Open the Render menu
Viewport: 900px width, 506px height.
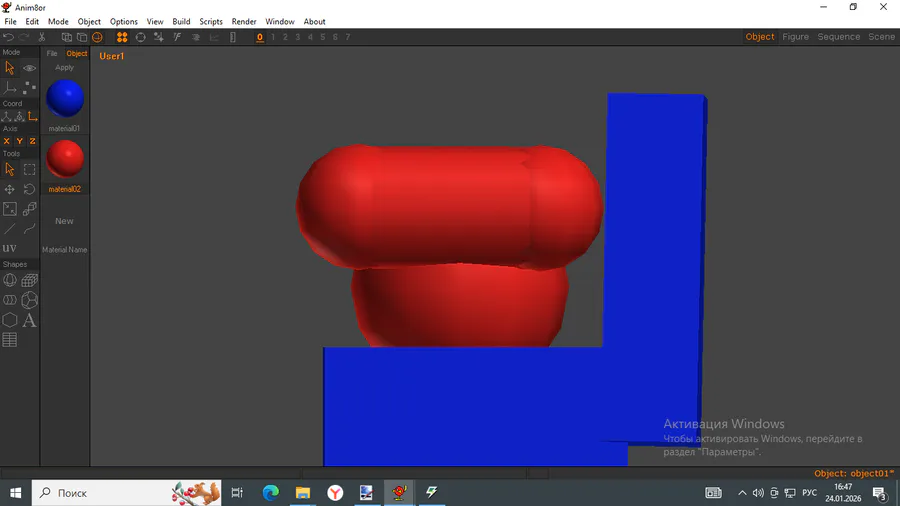click(x=244, y=21)
